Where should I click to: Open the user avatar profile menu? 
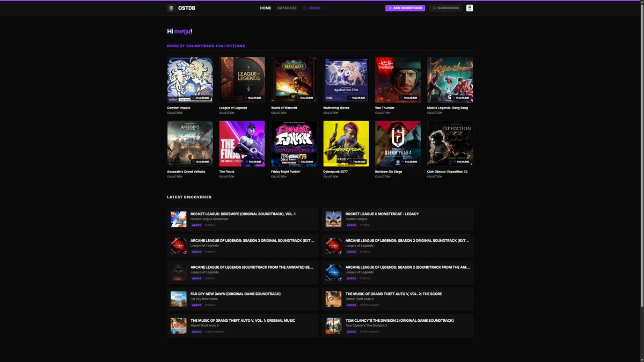(x=470, y=8)
